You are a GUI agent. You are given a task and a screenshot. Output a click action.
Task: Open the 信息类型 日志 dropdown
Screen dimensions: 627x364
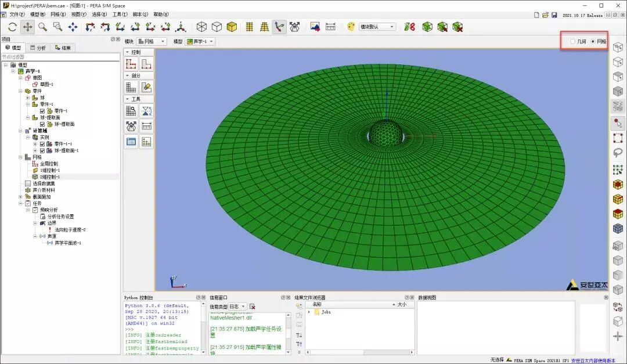pyautogui.click(x=237, y=307)
